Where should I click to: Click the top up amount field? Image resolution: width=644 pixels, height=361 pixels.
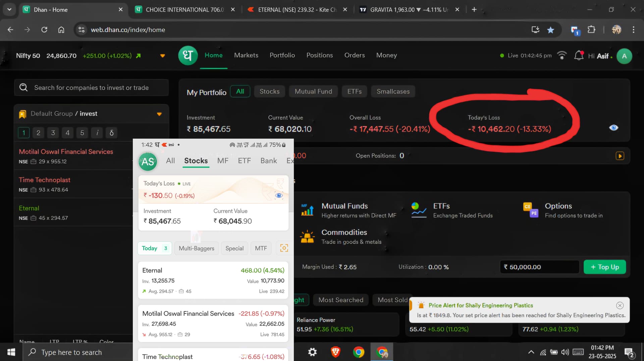click(540, 267)
